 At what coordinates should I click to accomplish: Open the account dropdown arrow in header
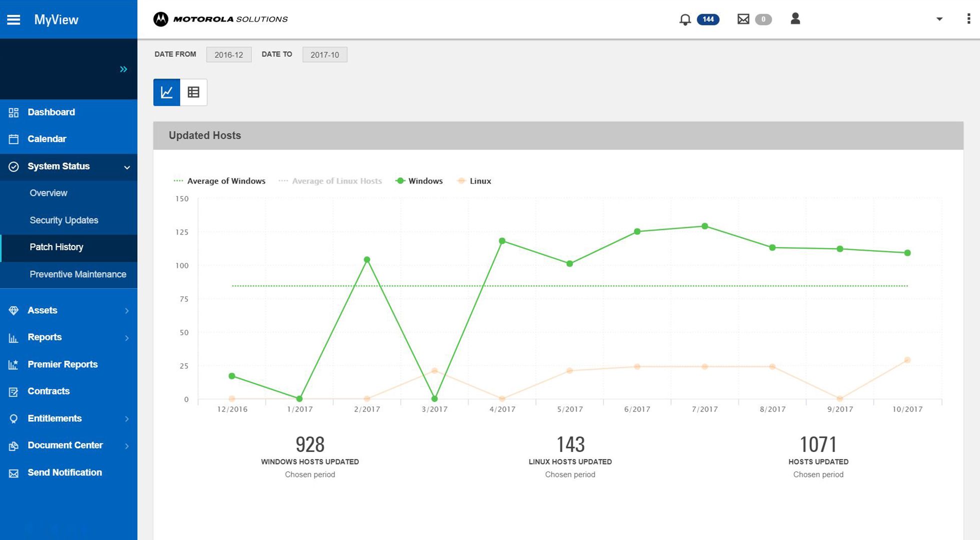939,19
